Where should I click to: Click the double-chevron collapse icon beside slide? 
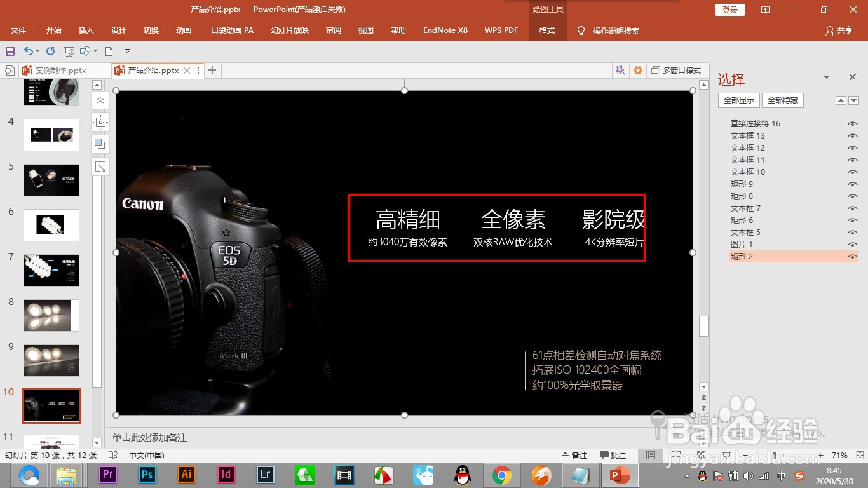(100, 100)
